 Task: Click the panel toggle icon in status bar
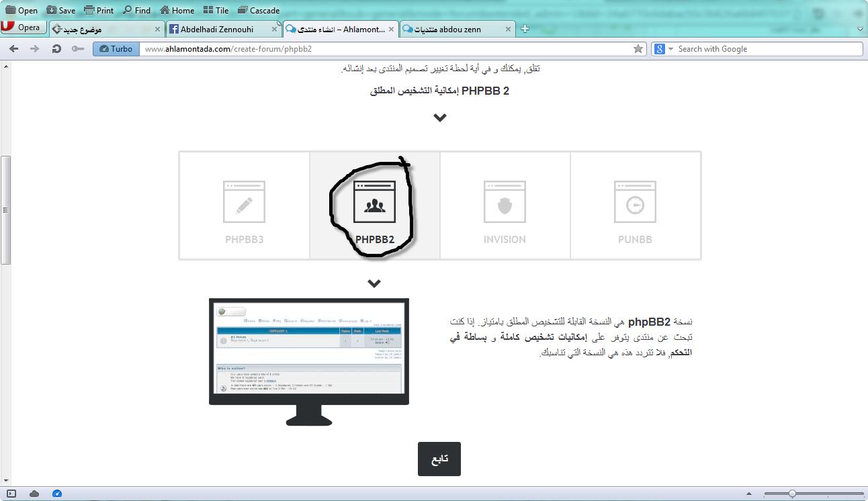[x=11, y=494]
